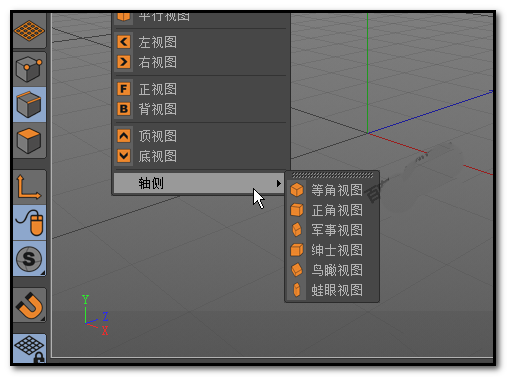
Task: Choose 右视图 right view
Action: point(201,62)
